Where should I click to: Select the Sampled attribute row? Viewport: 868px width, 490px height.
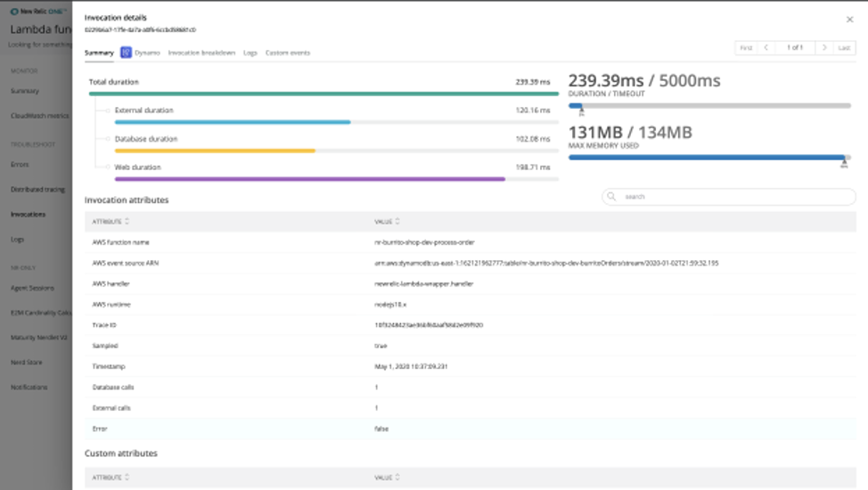pyautogui.click(x=471, y=346)
